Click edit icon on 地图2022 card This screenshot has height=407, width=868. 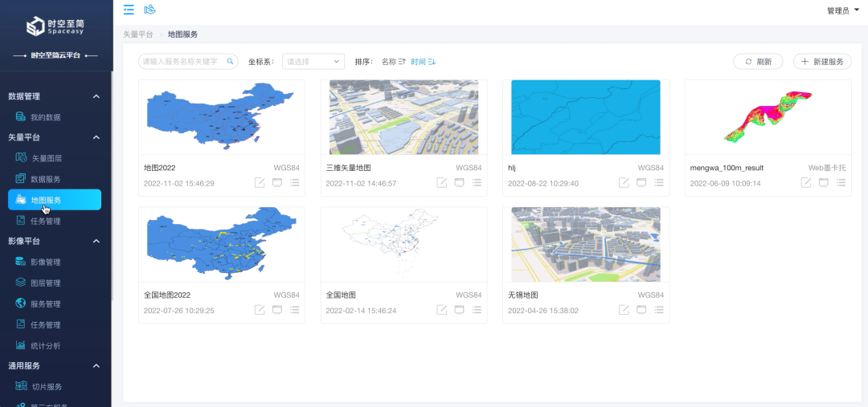point(260,182)
